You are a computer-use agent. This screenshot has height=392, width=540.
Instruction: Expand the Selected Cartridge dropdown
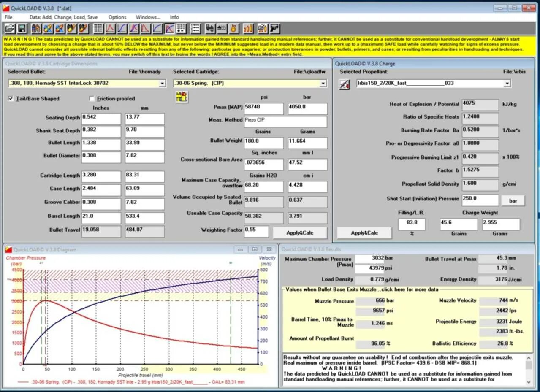(323, 84)
